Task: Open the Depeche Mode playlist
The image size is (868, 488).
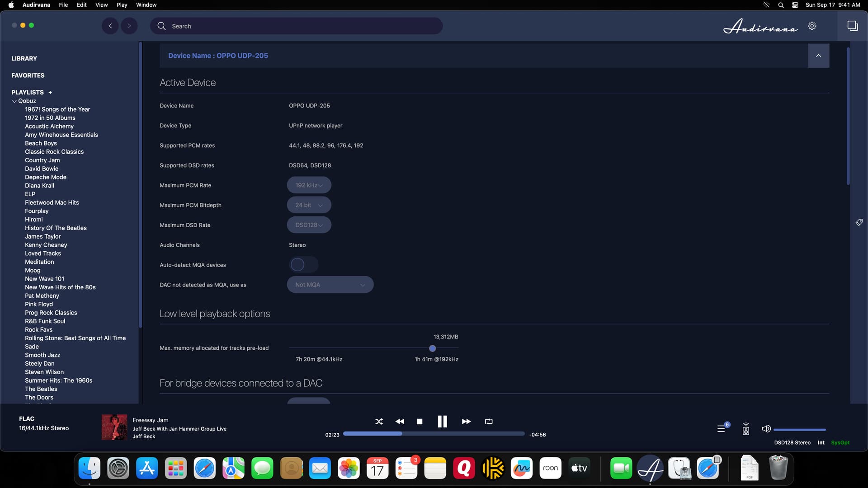Action: point(46,177)
